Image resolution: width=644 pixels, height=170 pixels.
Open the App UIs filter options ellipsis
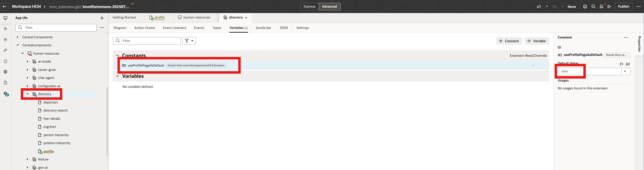pyautogui.click(x=102, y=28)
